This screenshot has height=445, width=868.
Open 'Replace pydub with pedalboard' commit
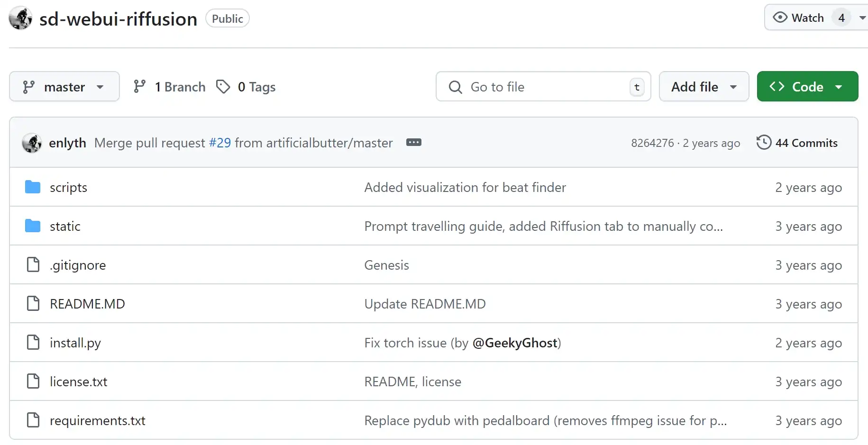pos(546,420)
